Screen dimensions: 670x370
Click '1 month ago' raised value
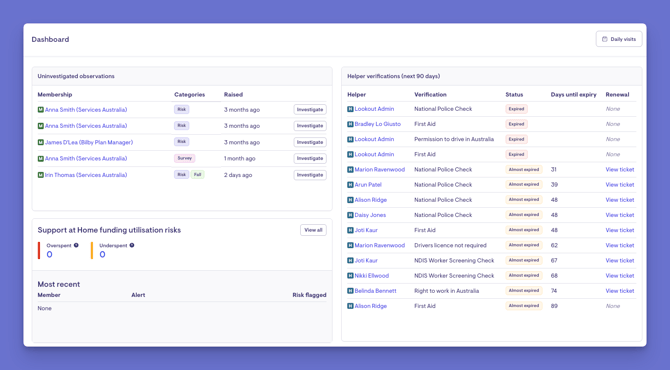click(240, 158)
